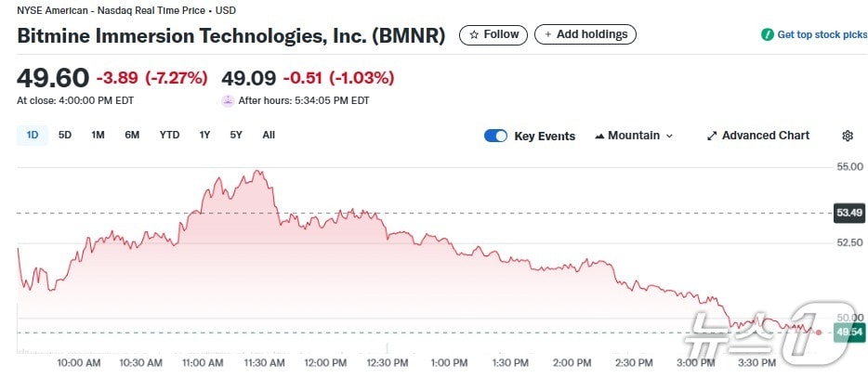Click the after hours moon icon
This screenshot has height=378, width=868.
pos(228,100)
